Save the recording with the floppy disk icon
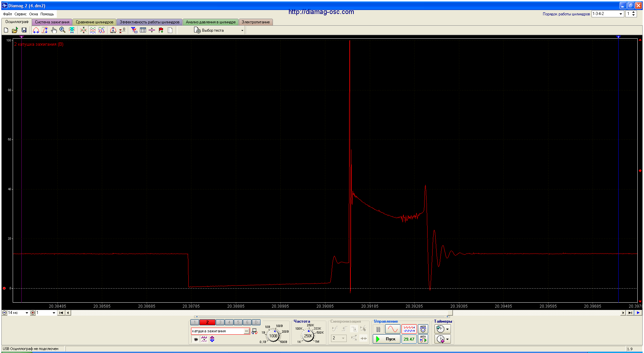644x353 pixels. point(24,30)
